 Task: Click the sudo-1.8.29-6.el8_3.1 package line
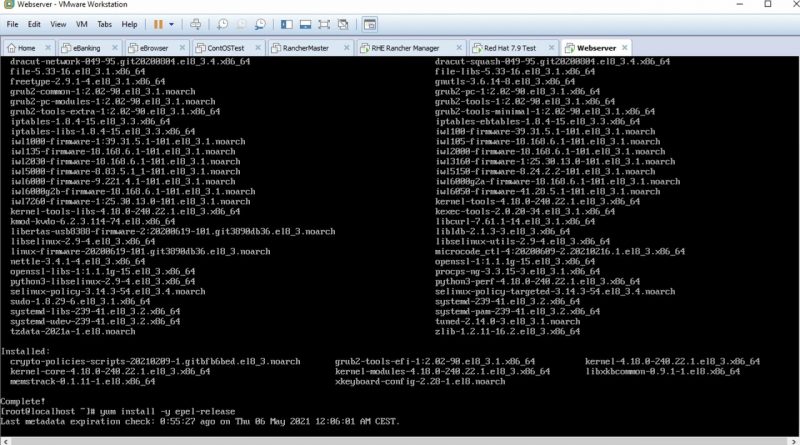tap(80, 301)
